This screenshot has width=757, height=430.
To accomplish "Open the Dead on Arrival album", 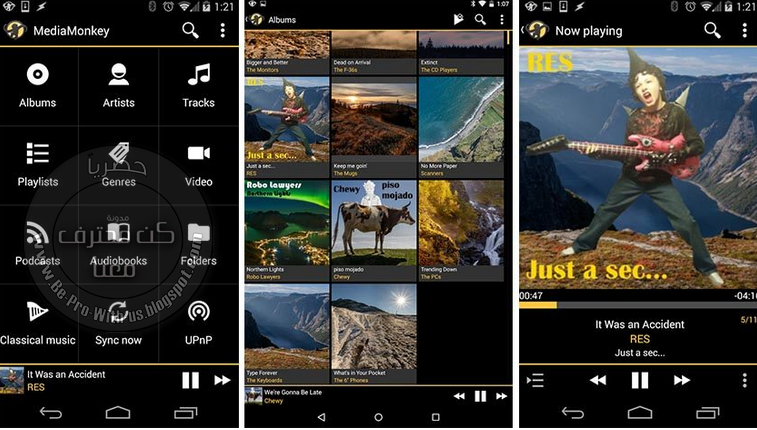I will pyautogui.click(x=374, y=53).
